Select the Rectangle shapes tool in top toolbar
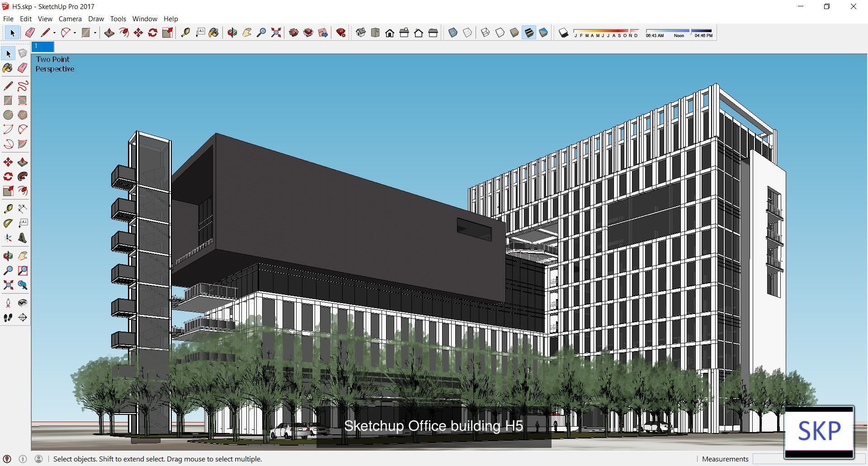This screenshot has width=868, height=466. click(x=85, y=33)
